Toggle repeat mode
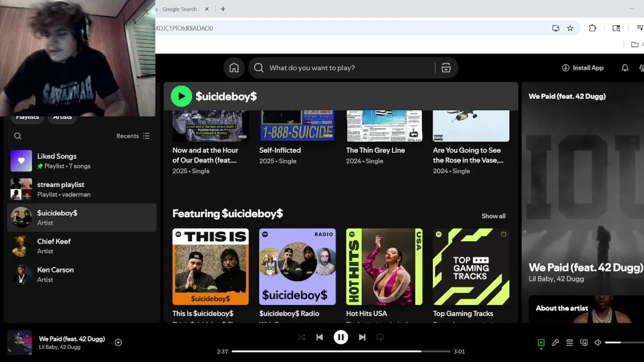Image resolution: width=644 pixels, height=362 pixels. (x=380, y=337)
